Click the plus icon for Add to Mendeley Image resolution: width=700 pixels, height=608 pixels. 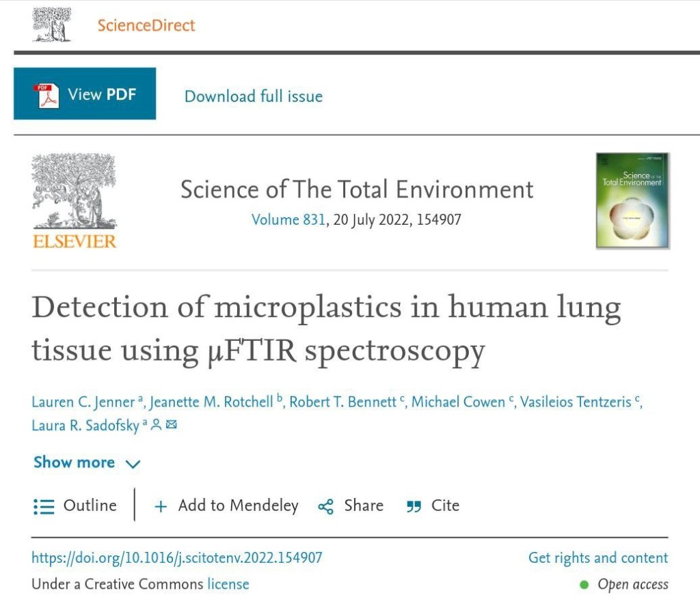coord(161,506)
